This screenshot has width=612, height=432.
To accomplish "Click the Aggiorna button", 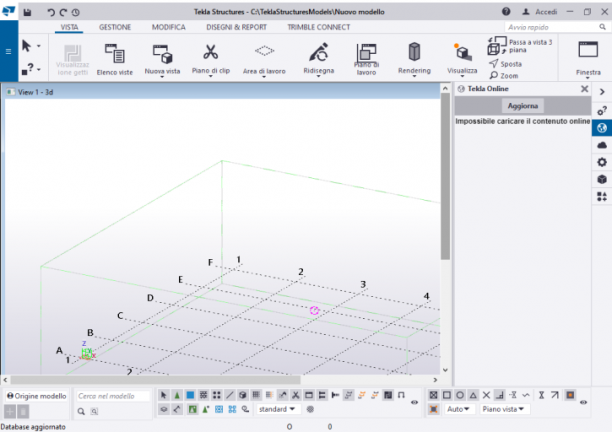I will (523, 106).
